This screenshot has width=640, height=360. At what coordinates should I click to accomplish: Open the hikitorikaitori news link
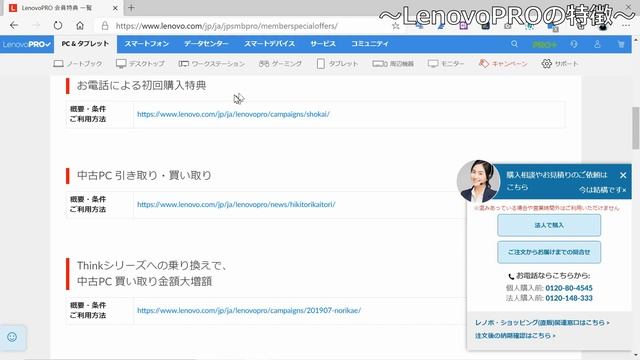(x=236, y=204)
